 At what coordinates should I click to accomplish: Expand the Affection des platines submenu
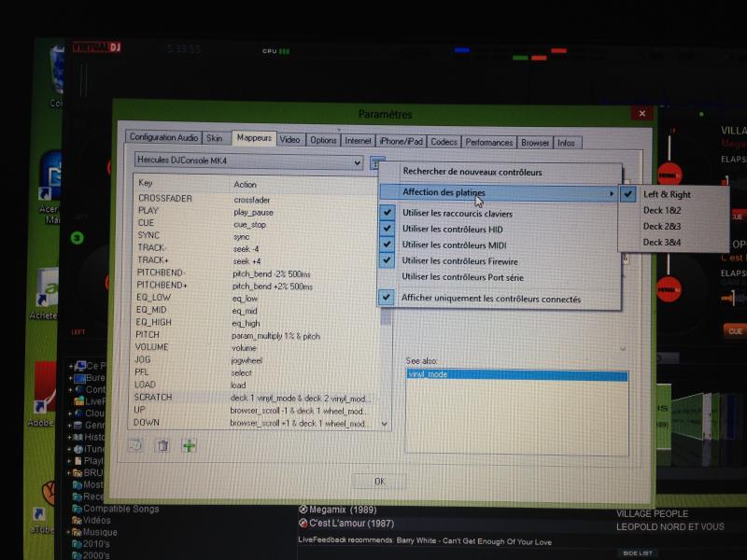500,192
